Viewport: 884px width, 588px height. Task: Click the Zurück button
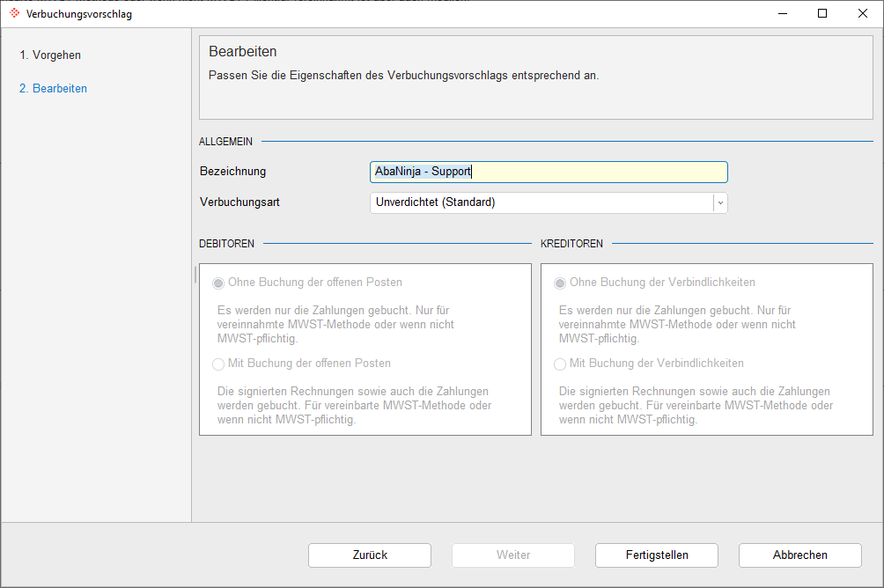[370, 555]
